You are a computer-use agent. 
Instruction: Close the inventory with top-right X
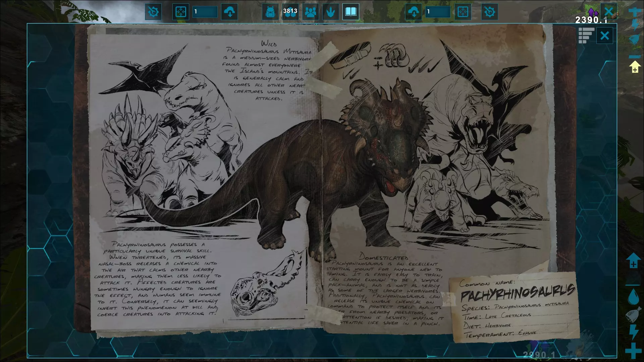tap(608, 12)
